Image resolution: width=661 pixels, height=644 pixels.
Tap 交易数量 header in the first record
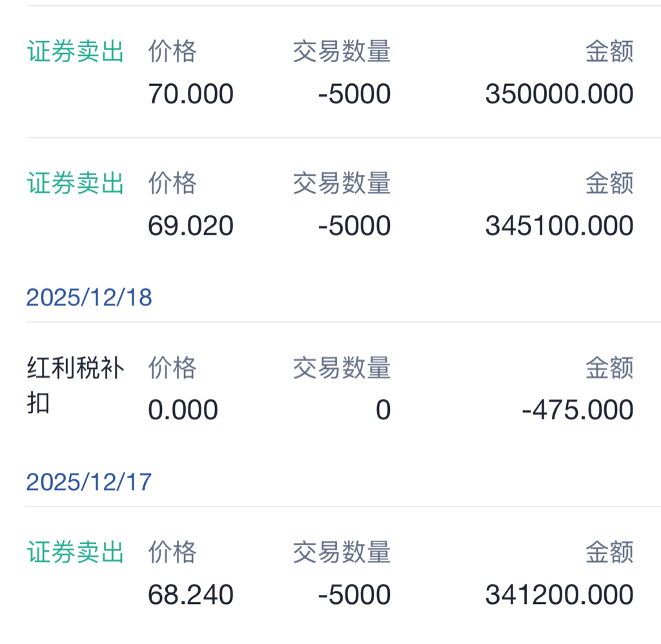[342, 52]
